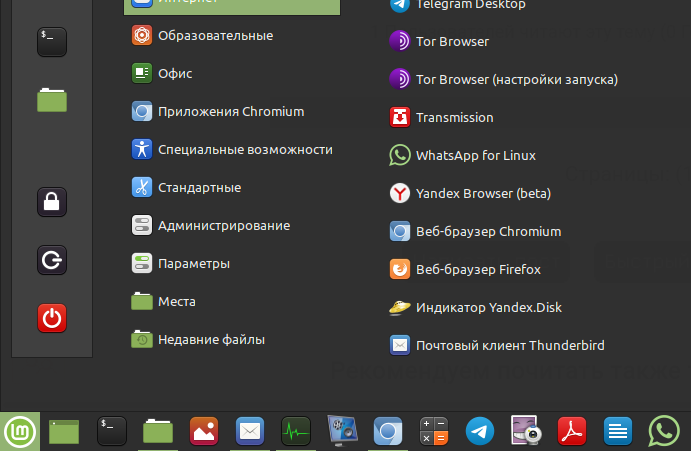The image size is (691, 451).
Task: Open Индикатор Yandex.Disk
Action: tap(476, 307)
